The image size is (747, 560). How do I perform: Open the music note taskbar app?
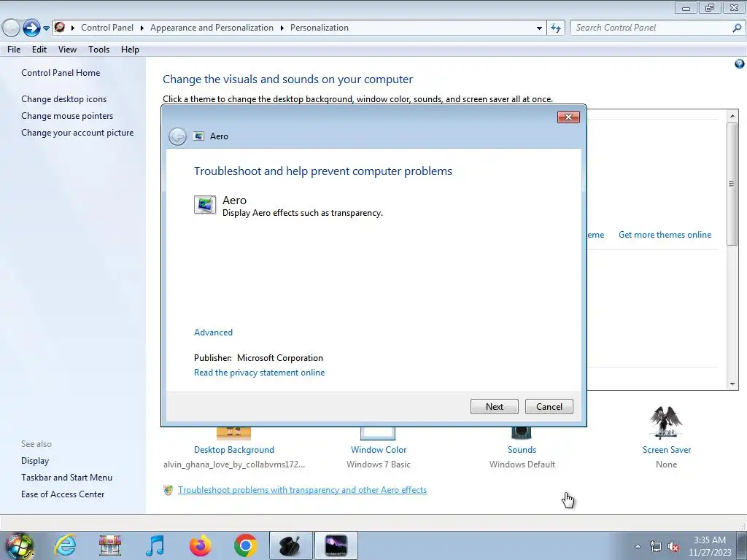click(x=155, y=545)
